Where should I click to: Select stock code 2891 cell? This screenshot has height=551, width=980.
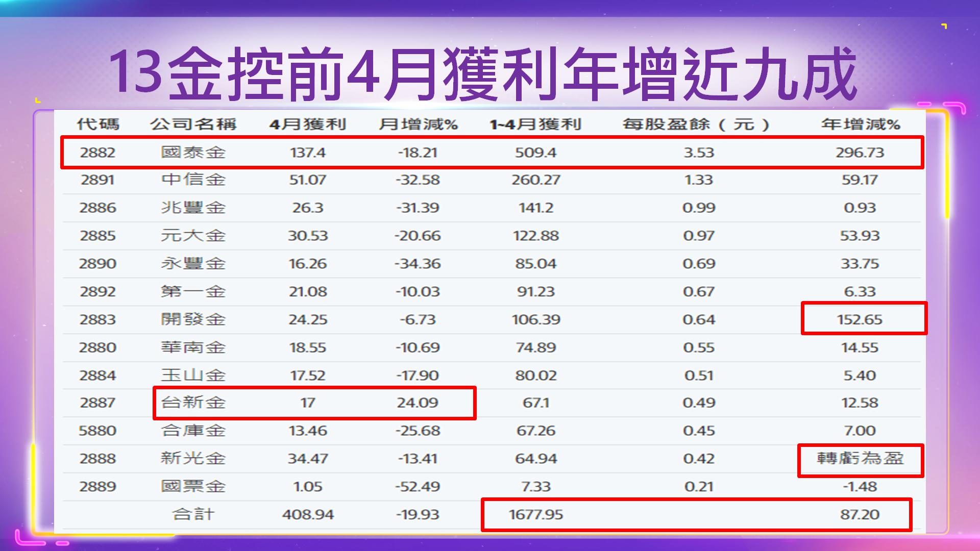pos(97,180)
